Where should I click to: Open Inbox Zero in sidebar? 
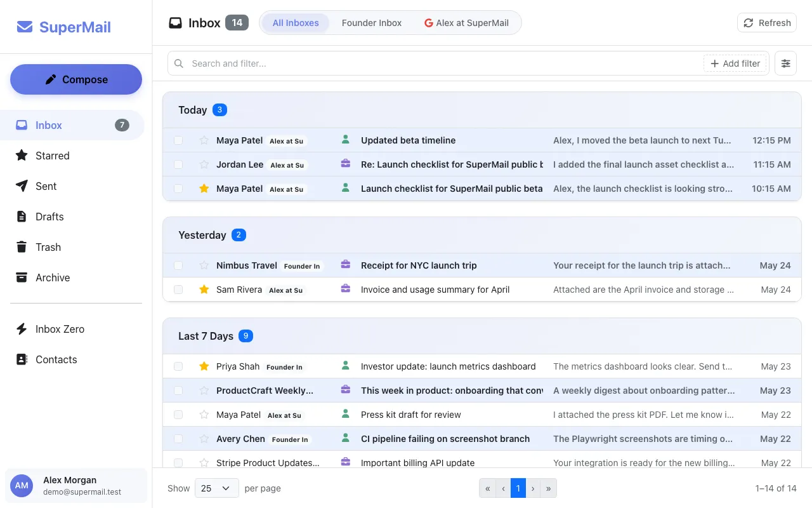click(x=72, y=329)
